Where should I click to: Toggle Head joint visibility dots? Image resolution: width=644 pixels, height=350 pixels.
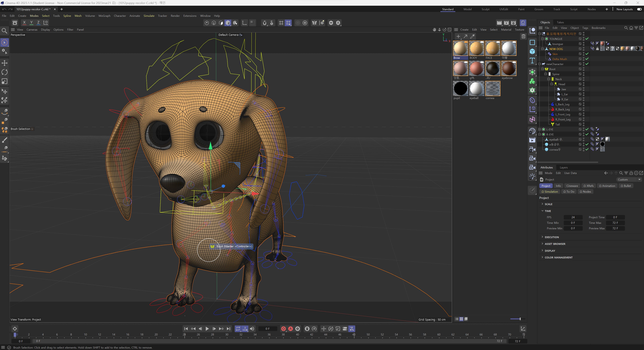click(x=583, y=84)
